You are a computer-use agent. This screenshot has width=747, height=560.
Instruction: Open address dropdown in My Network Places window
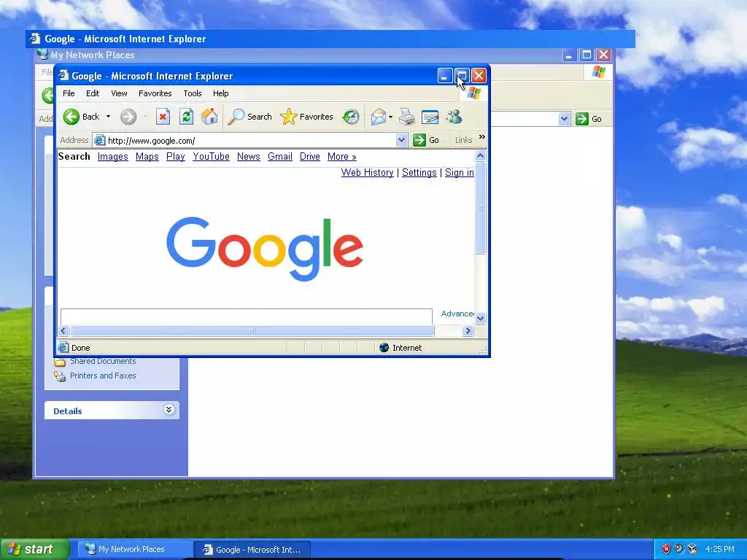[x=564, y=119]
